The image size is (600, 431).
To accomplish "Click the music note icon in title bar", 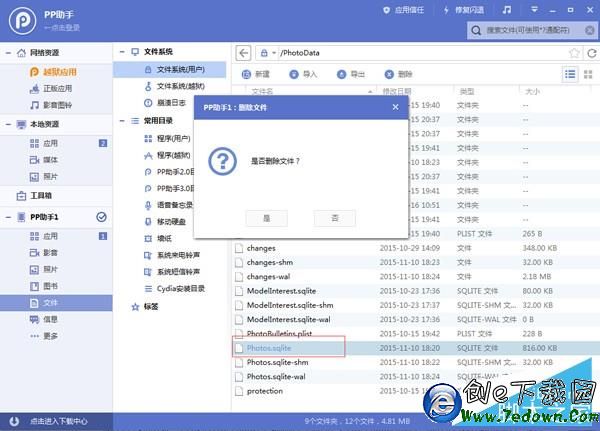I will 507,10.
